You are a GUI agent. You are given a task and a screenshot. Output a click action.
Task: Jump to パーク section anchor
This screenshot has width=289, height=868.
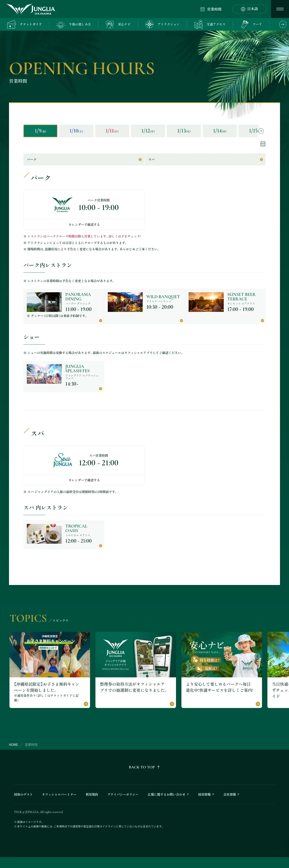[x=84, y=159]
